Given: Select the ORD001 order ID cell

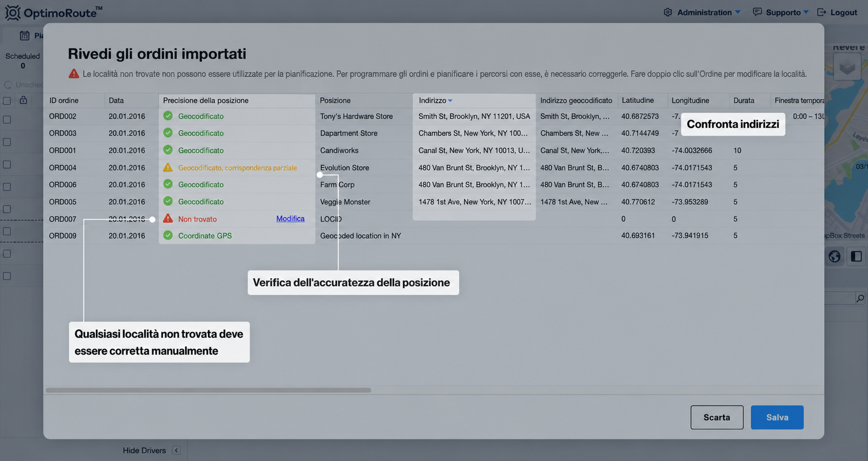Looking at the screenshot, I should pyautogui.click(x=62, y=150).
